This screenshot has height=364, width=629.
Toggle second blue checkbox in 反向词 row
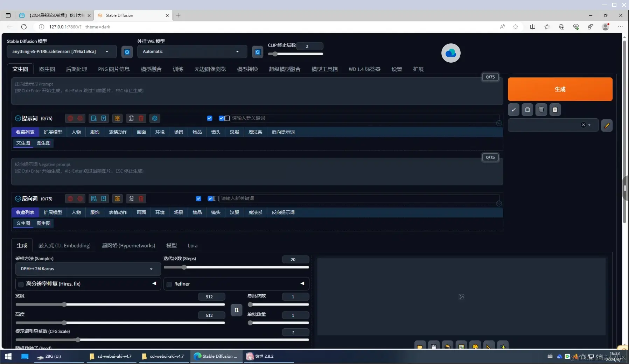210,199
